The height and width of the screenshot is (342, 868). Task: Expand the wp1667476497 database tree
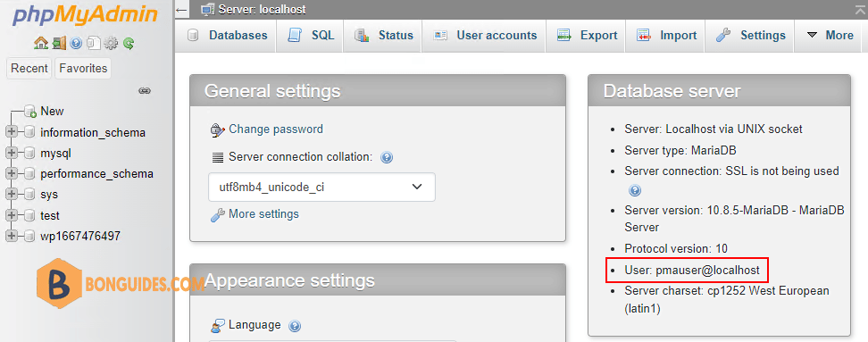coord(11,237)
